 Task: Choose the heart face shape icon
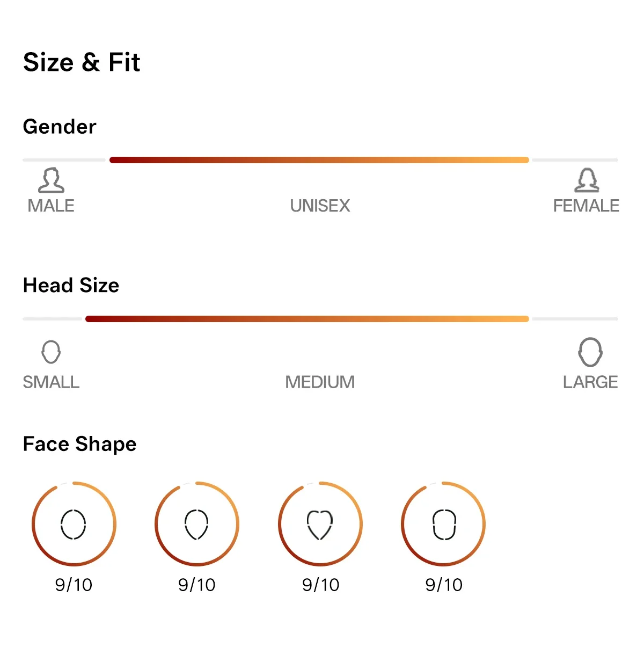[320, 525]
